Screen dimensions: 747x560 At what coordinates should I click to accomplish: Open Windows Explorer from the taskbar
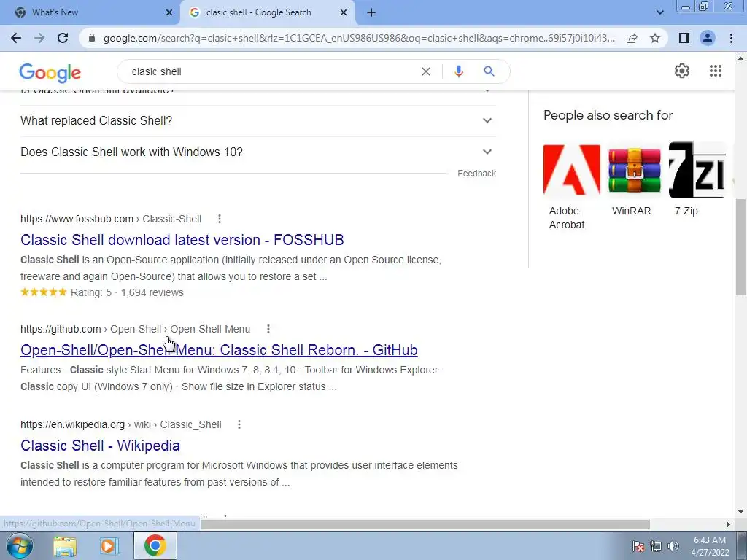click(65, 545)
